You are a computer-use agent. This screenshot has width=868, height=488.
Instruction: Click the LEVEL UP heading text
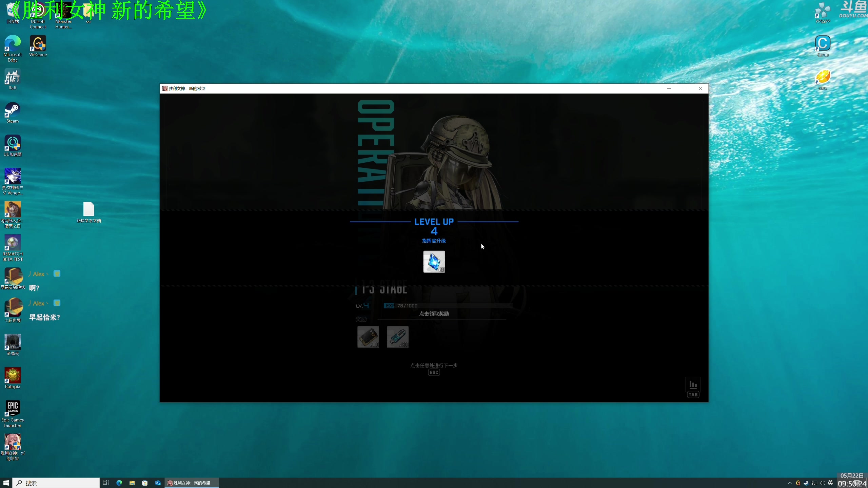point(434,222)
